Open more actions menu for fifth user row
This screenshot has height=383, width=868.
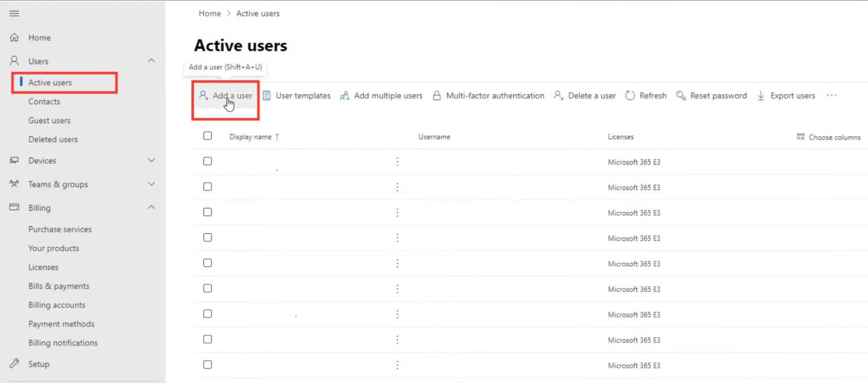[397, 264]
